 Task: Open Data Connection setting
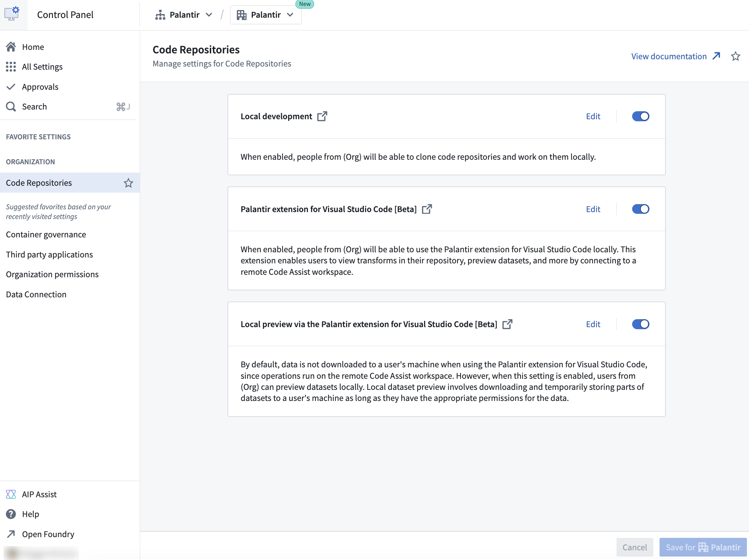[x=36, y=294]
